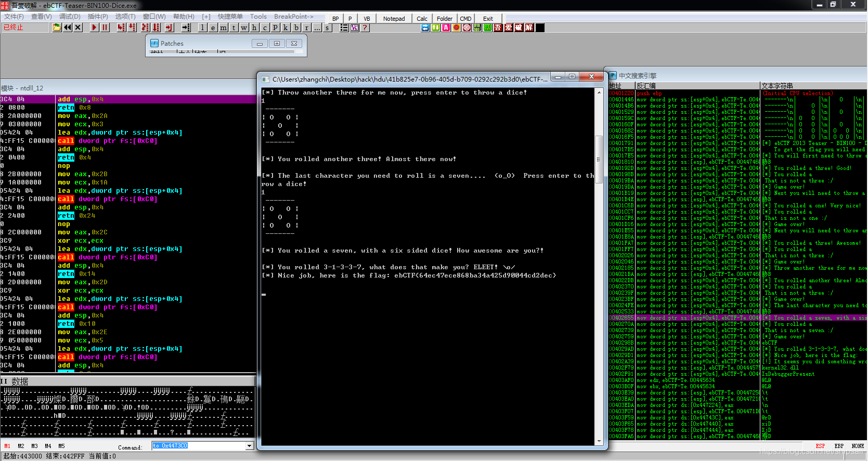868x461 pixels.
Task: Click the orange record circle plugin icon
Action: 457,28
